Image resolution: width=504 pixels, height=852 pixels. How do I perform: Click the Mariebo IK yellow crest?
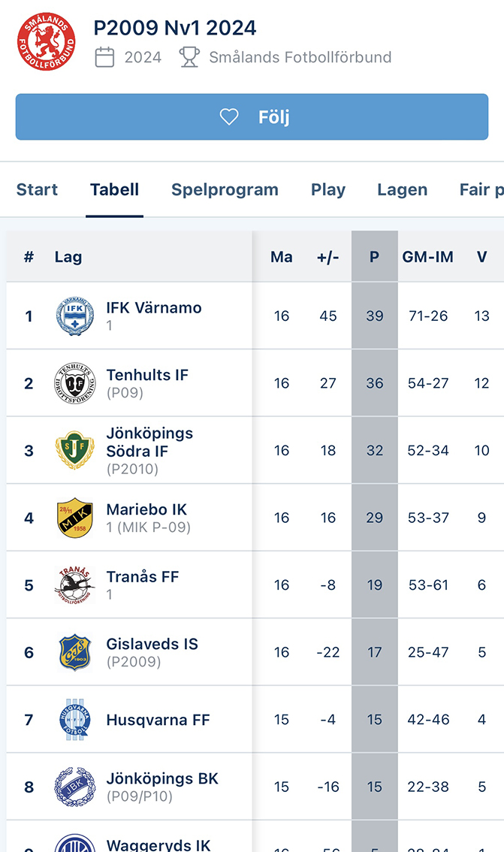(x=75, y=518)
